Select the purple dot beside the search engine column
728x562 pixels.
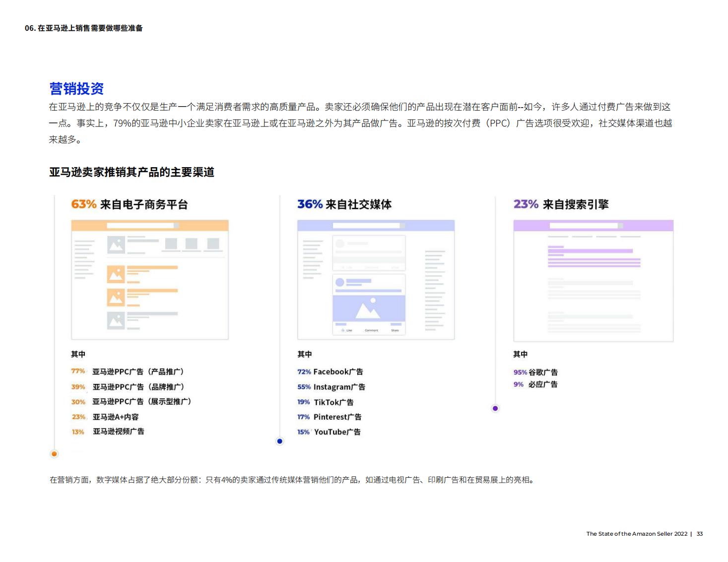point(495,408)
